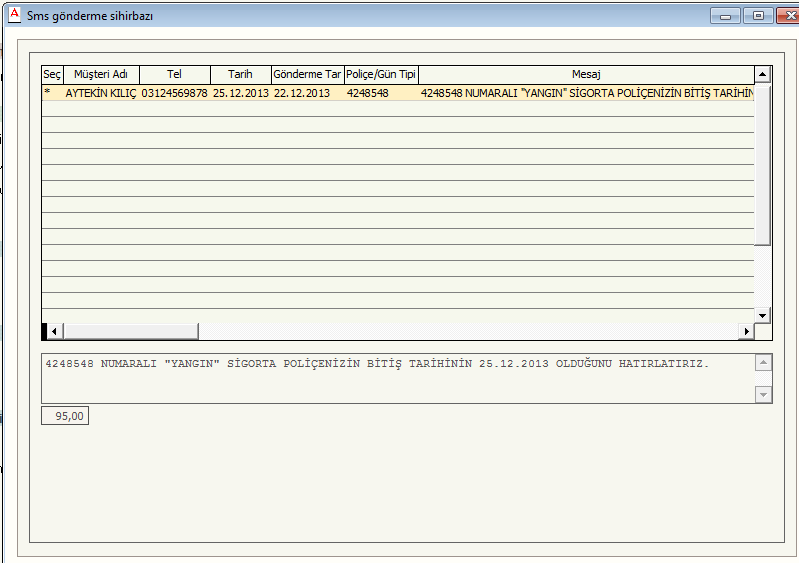This screenshot has width=799, height=563.
Task: Click the 22.12.2013 send date cell
Action: pyautogui.click(x=302, y=93)
